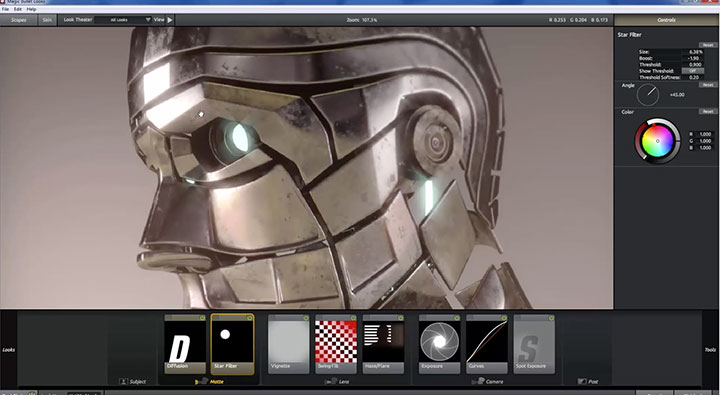Open the Matte section of tool chain

click(209, 381)
